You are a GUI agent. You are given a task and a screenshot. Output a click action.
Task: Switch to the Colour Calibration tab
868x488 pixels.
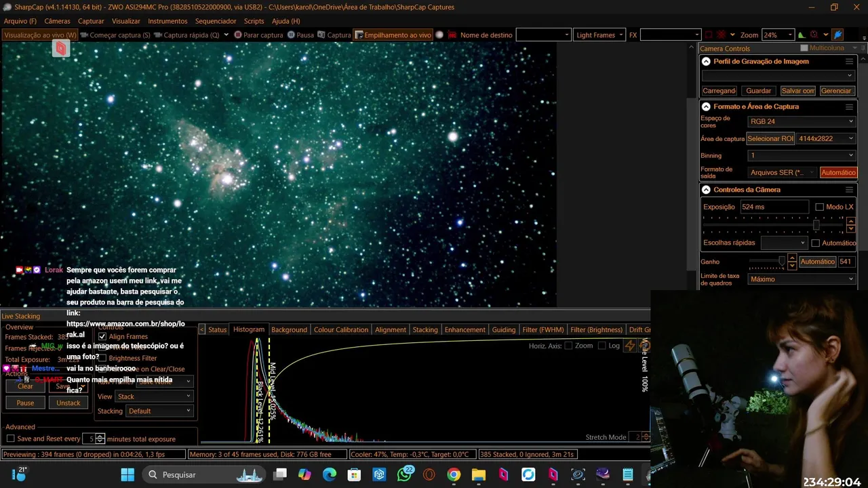point(340,329)
